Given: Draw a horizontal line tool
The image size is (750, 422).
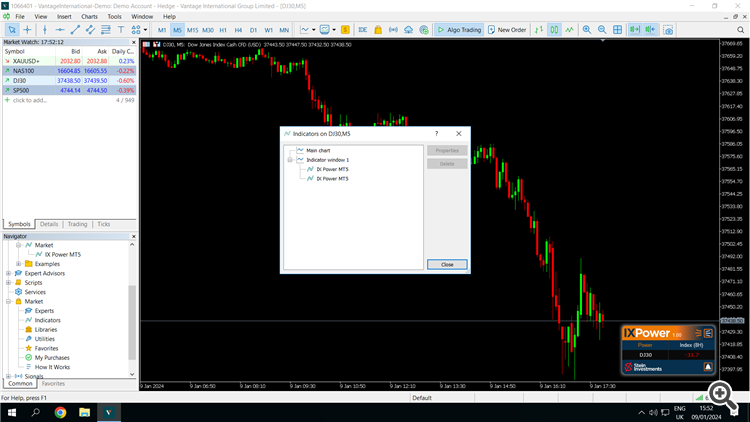Looking at the screenshot, I should [x=60, y=30].
